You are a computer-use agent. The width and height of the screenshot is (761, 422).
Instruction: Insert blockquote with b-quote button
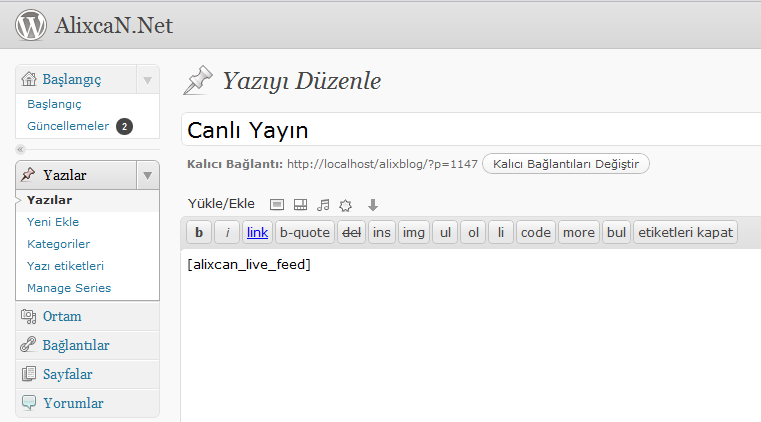click(x=305, y=232)
